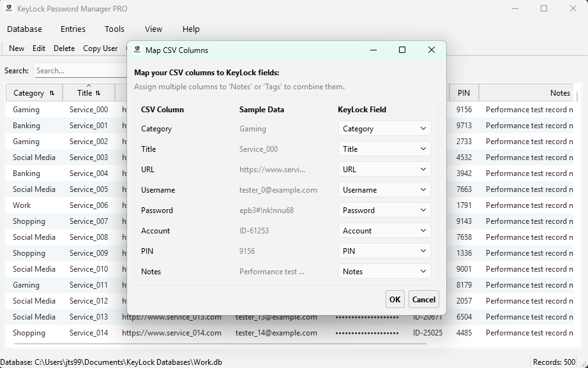Screen dimensions: 588x368
Task: Click the Password CSV column label
Action: (x=157, y=210)
